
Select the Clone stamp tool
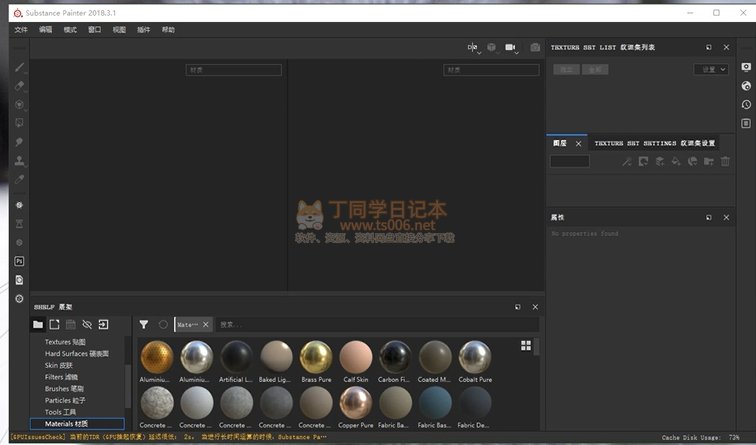coord(19,160)
